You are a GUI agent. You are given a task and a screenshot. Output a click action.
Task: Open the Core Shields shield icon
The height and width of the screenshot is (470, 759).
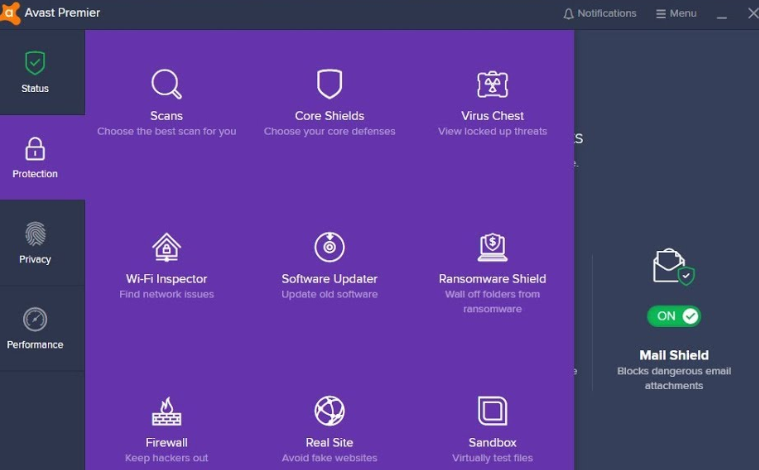[330, 84]
